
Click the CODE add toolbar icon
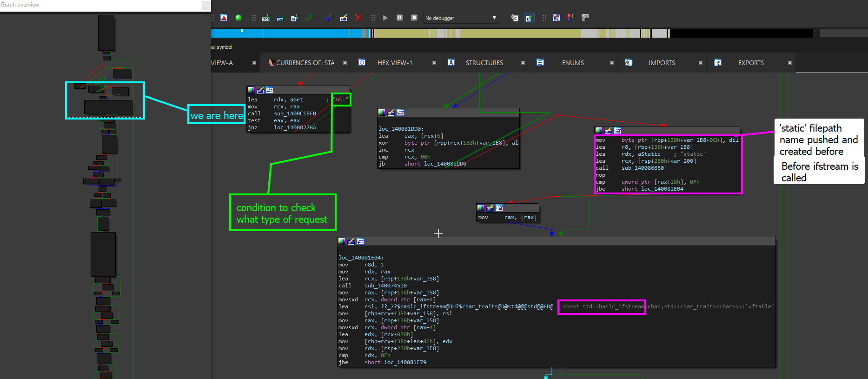[266, 18]
